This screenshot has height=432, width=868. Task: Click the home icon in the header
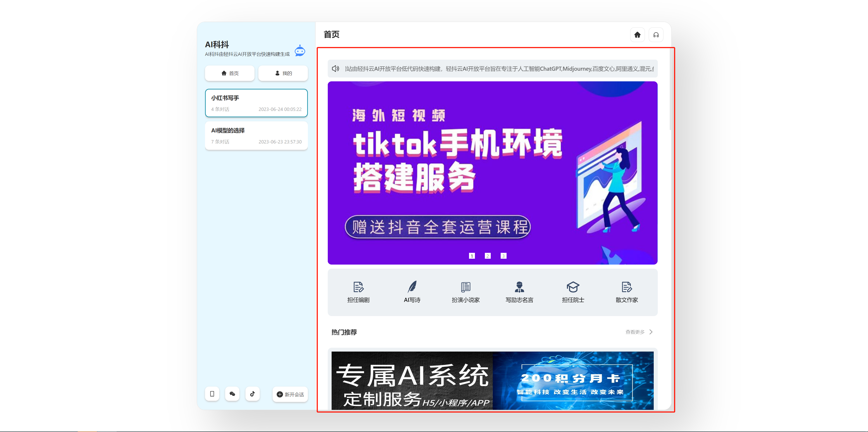(x=637, y=35)
